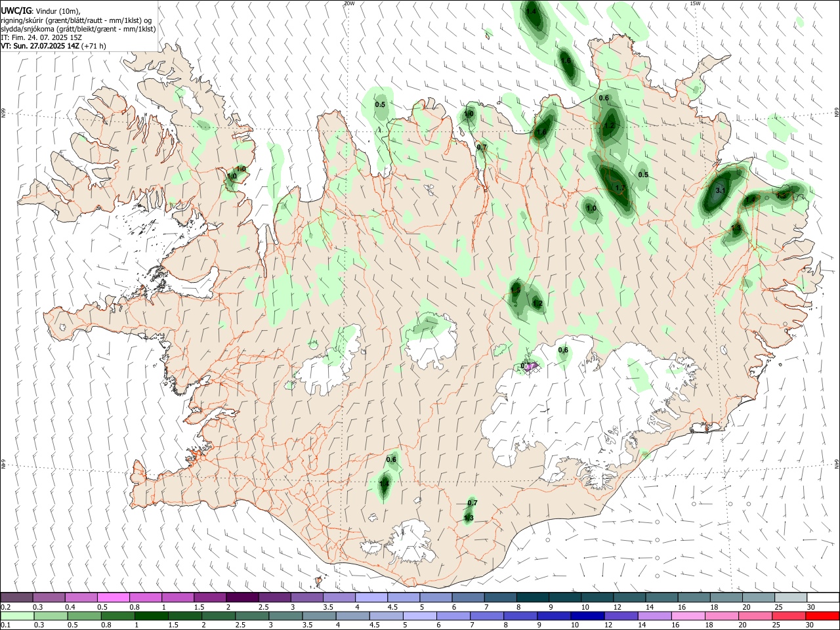The image size is (840, 630).
Task: Click the '0.1' label under the rain legend
Action: (x=6, y=625)
